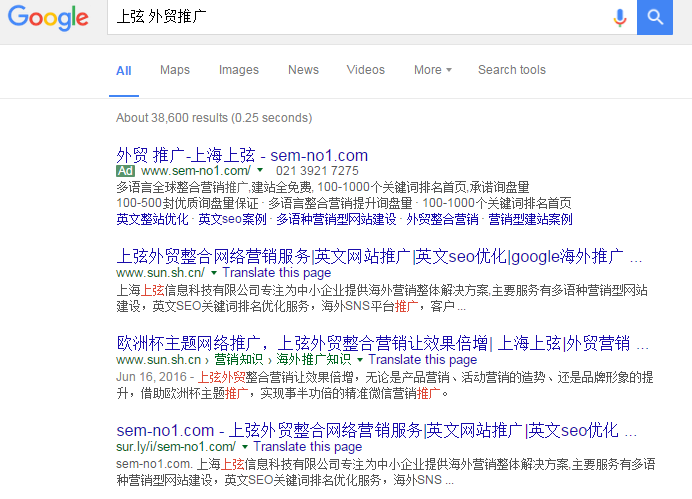Open sitelink 营销型建站案例
This screenshot has width=692, height=499.
pyautogui.click(x=530, y=219)
